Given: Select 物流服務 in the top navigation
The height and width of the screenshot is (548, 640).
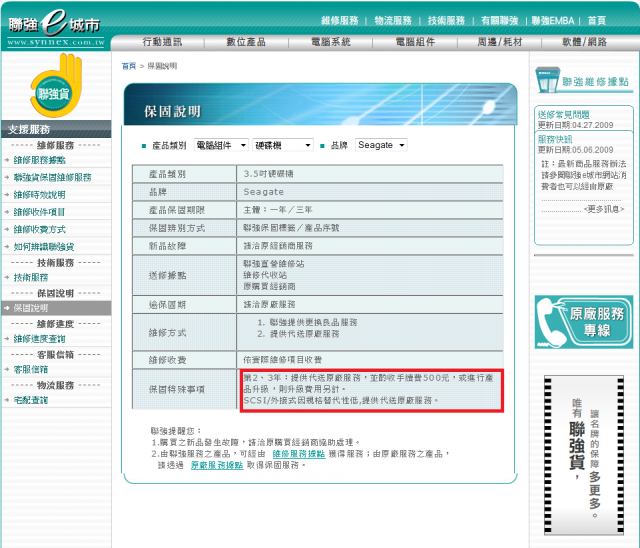Looking at the screenshot, I should (393, 20).
